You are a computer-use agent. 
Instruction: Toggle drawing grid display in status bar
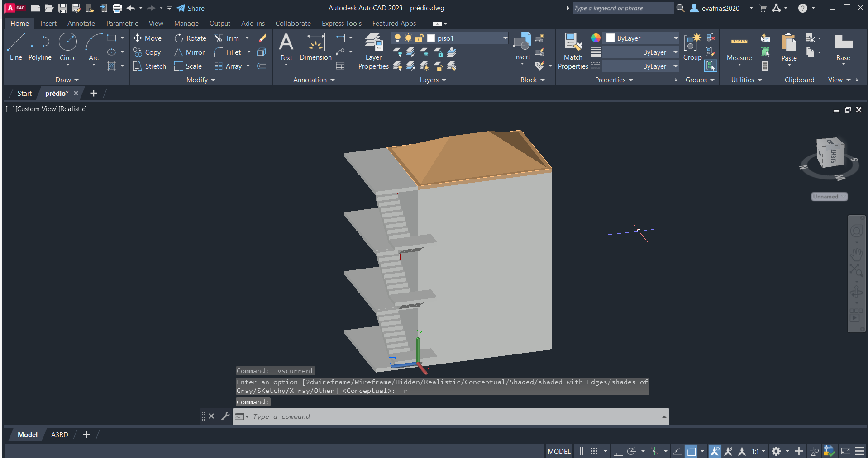tap(581, 451)
